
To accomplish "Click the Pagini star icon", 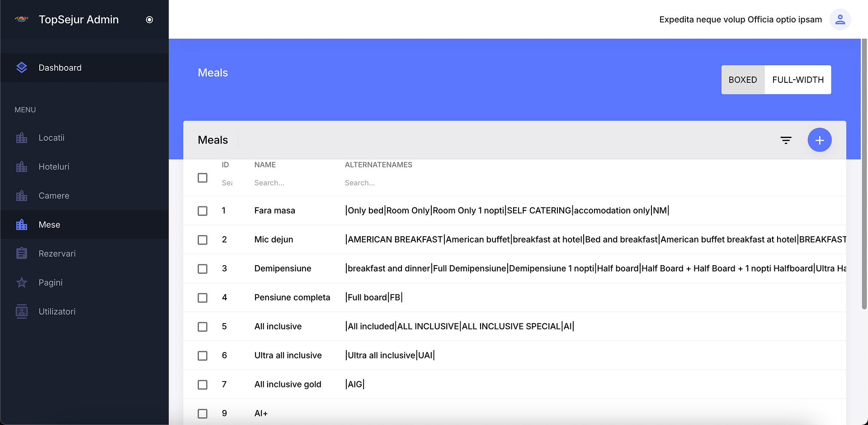I will point(21,282).
